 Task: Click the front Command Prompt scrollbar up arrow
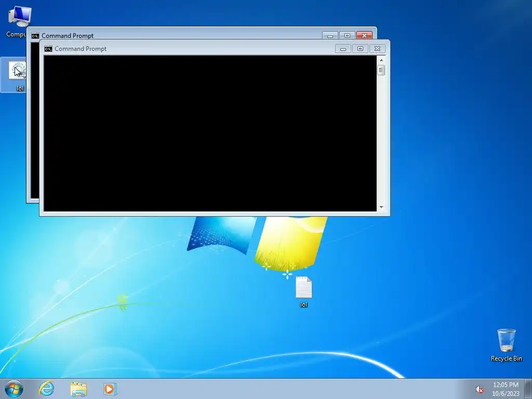point(381,60)
